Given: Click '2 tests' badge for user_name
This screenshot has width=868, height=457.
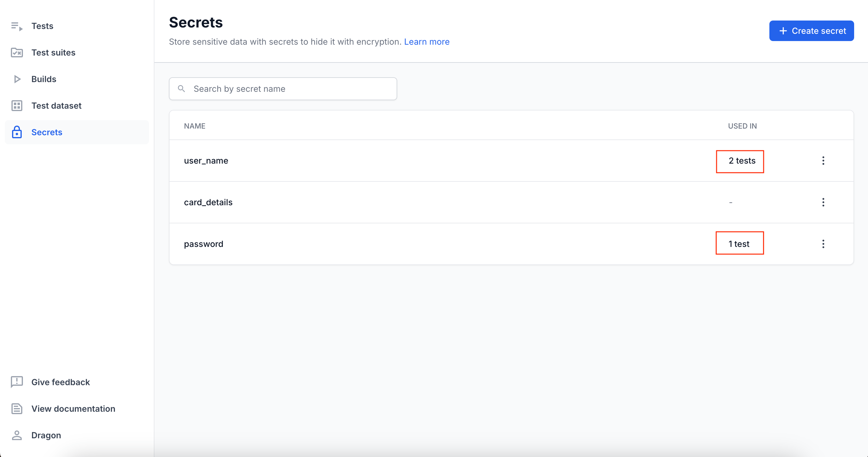Looking at the screenshot, I should (x=742, y=160).
